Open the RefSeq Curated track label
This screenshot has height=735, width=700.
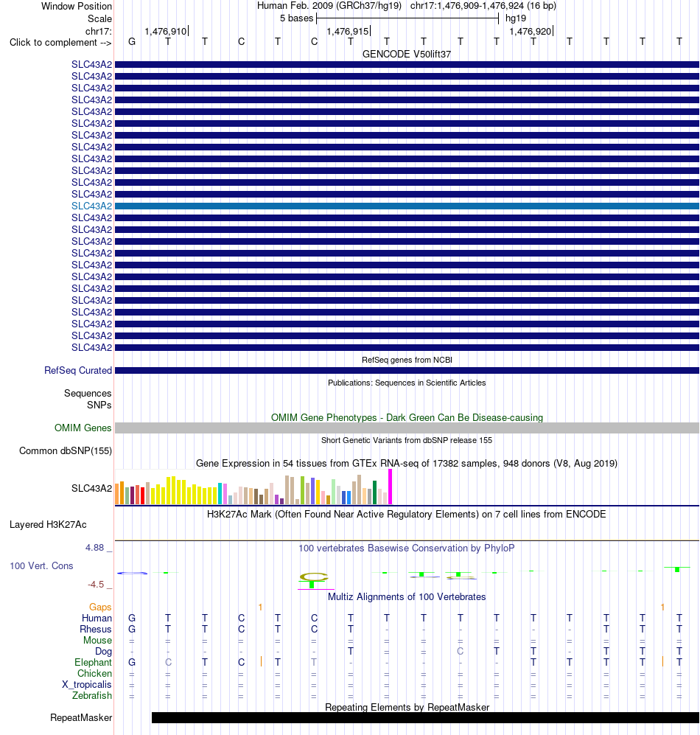coord(78,370)
